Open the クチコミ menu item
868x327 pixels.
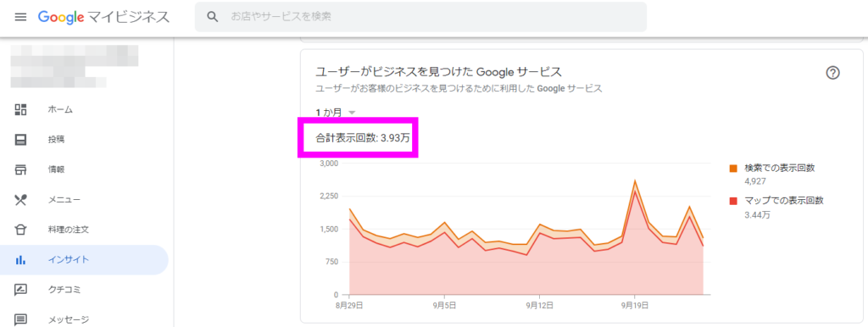(x=84, y=290)
